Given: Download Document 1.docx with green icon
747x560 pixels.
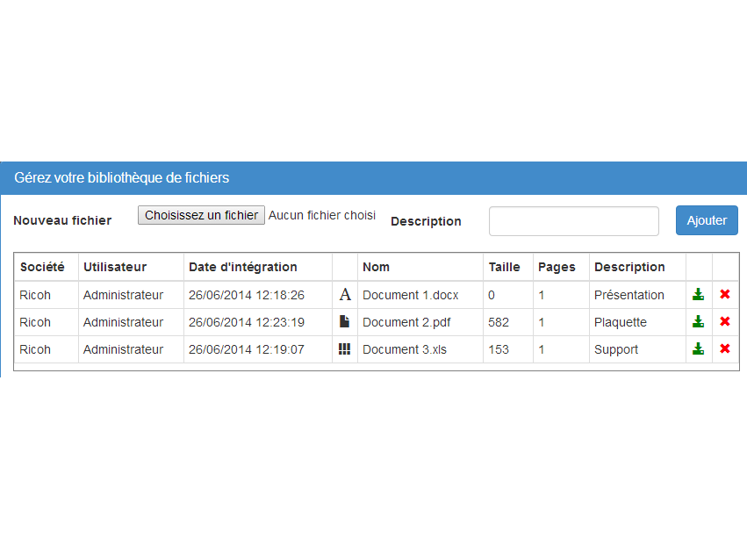Looking at the screenshot, I should point(698,295).
